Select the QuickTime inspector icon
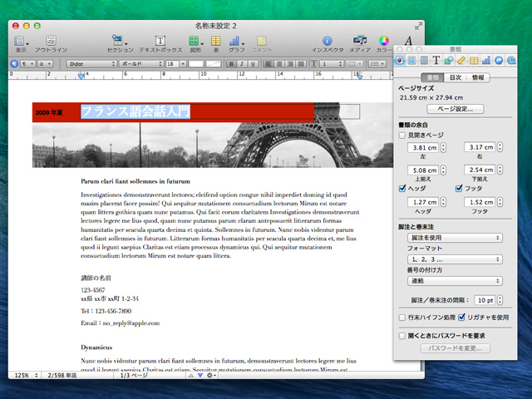Screen dimensions: 532x399 [x=511, y=61]
